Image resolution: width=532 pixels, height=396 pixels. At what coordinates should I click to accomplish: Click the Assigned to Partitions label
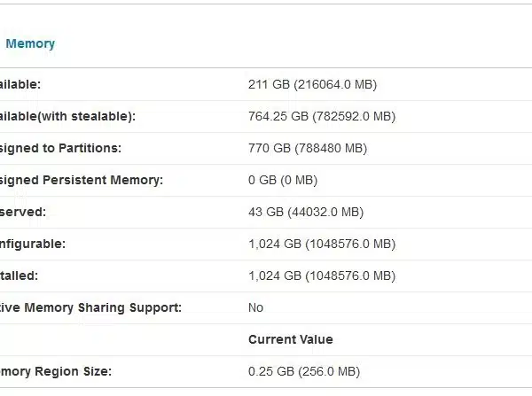[x=60, y=148]
